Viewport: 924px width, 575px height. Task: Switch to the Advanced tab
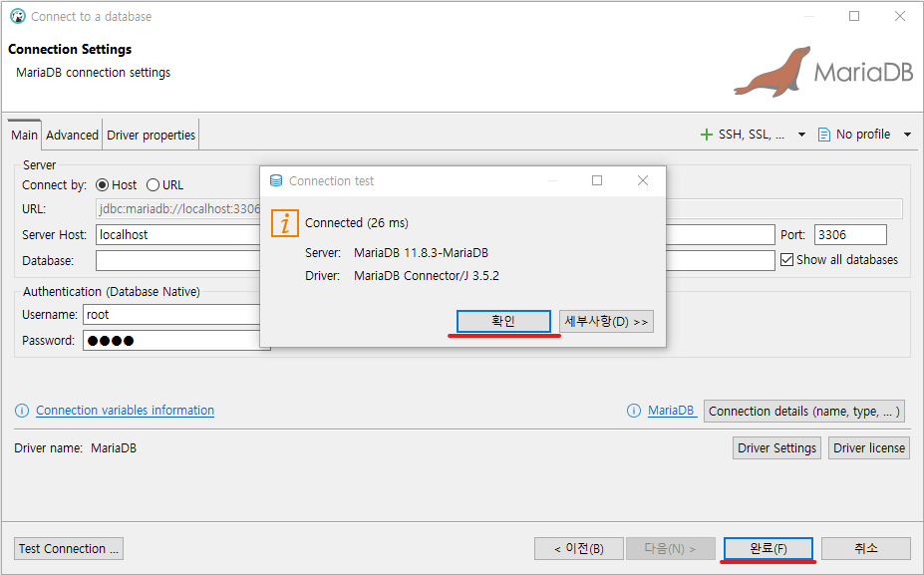[72, 135]
